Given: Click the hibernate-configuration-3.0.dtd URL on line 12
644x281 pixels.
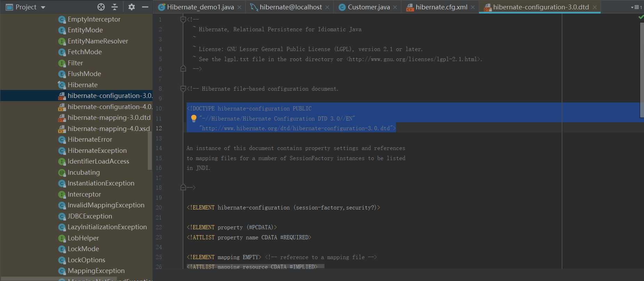Looking at the screenshot, I should 296,129.
